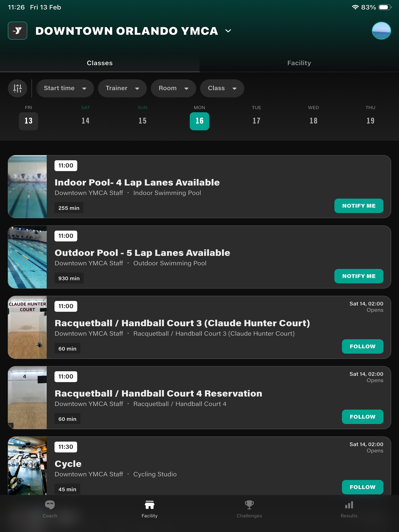Tap the 255 min duration badge
This screenshot has height=532, width=399.
(x=69, y=208)
